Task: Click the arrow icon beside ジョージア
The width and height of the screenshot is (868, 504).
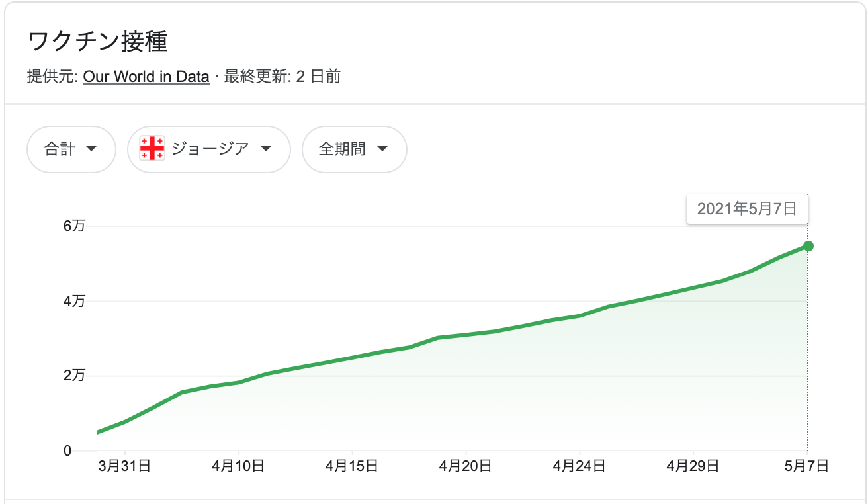Action: tap(266, 149)
